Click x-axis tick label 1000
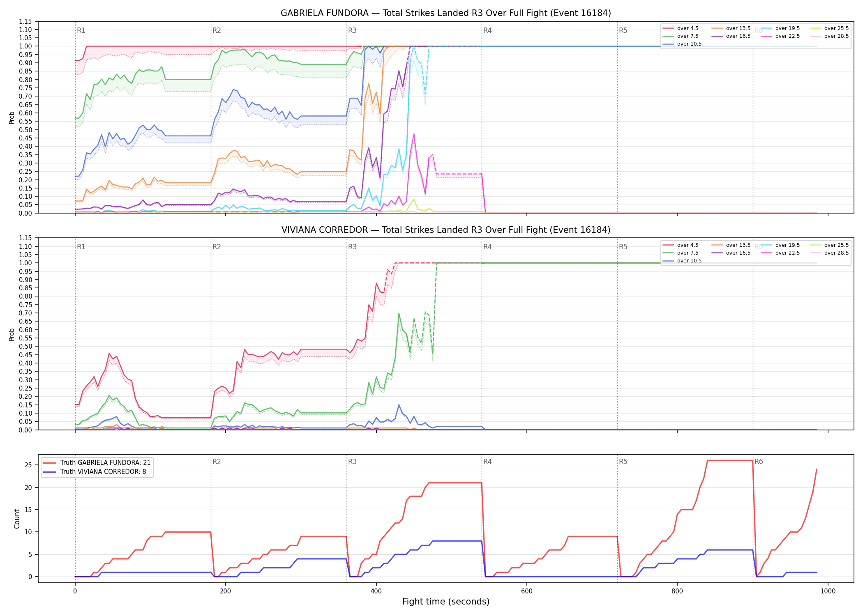Screen dimensions: 863x616 click(828, 591)
